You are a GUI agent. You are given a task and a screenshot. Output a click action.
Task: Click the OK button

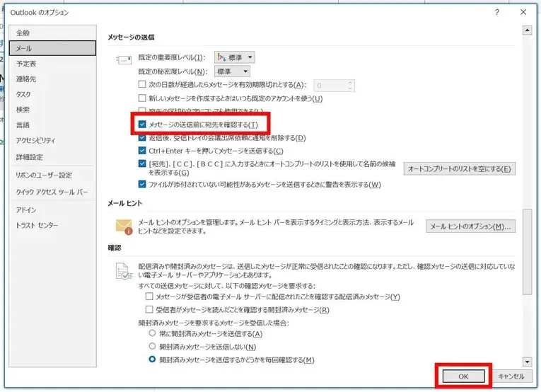(x=463, y=376)
